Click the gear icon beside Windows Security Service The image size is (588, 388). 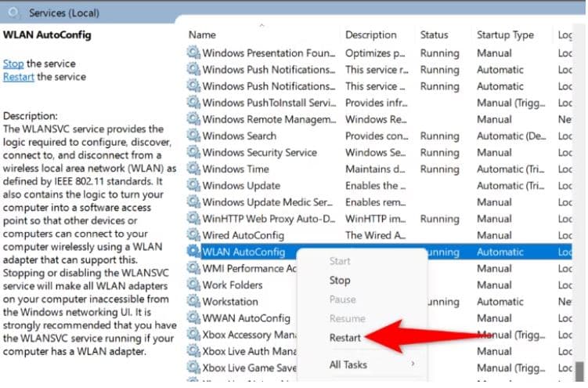tap(193, 153)
